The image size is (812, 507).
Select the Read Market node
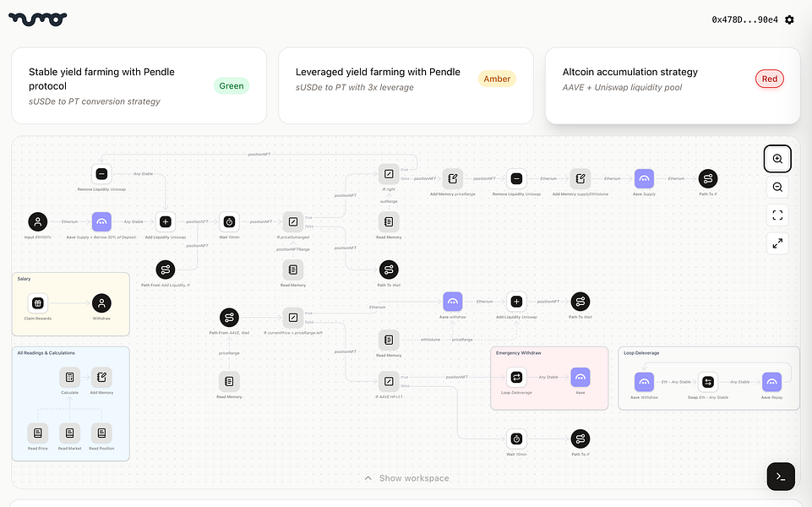coord(69,433)
